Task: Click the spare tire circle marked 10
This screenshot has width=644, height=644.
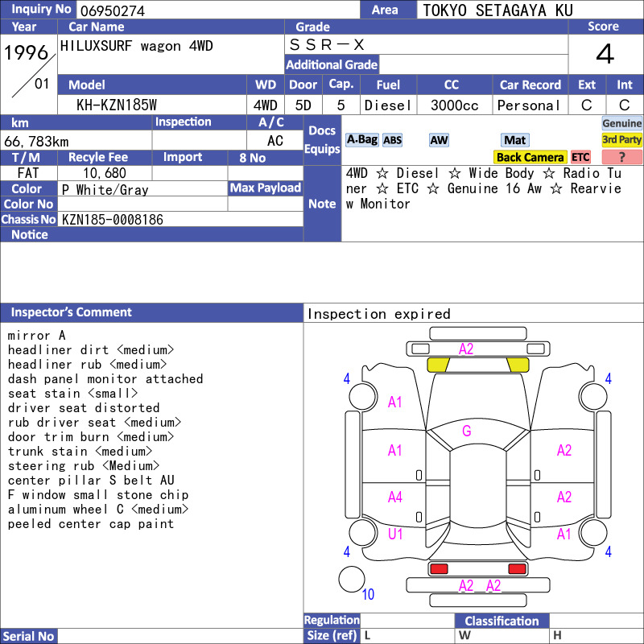Action: [352, 579]
